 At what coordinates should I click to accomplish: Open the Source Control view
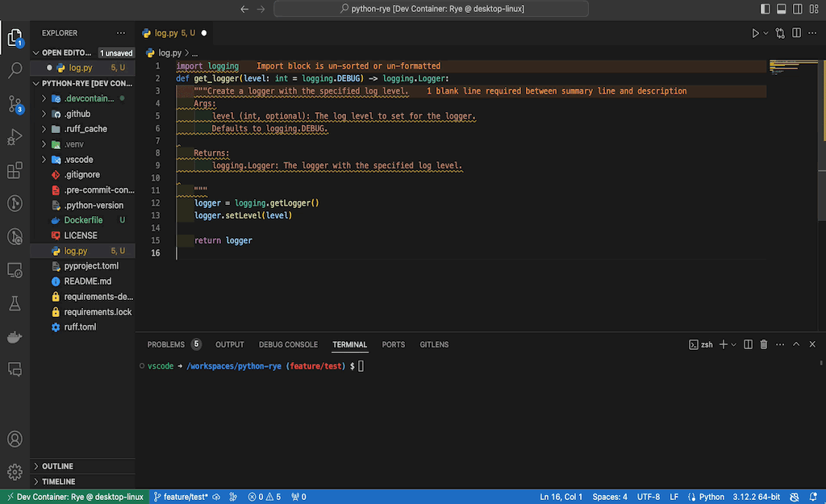(15, 104)
